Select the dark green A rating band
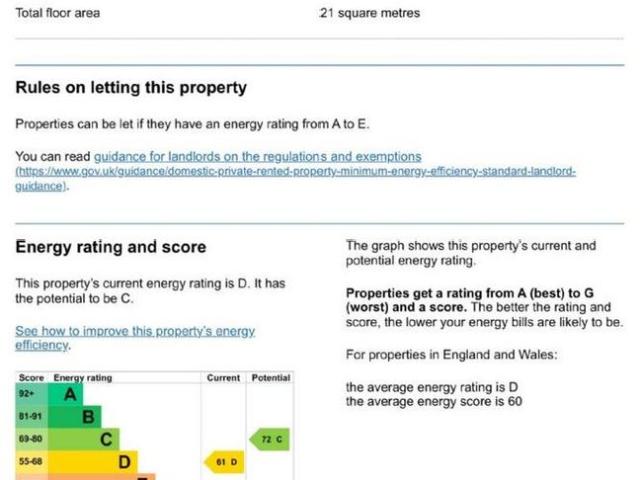Image resolution: width=640 pixels, height=480 pixels. tap(68, 394)
